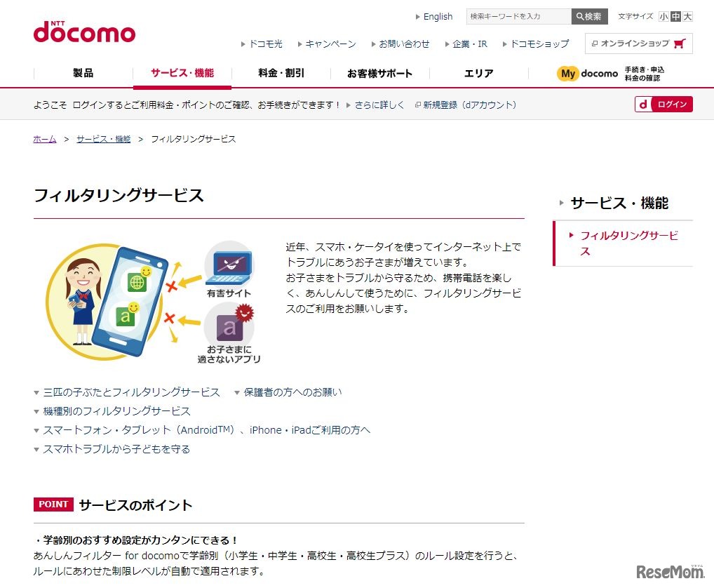Click the search keyword input field

[x=518, y=16]
